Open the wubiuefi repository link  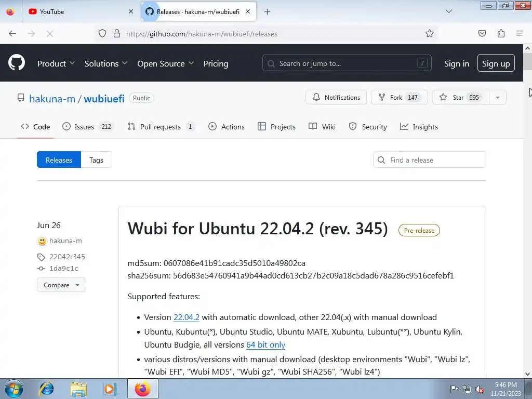click(104, 98)
